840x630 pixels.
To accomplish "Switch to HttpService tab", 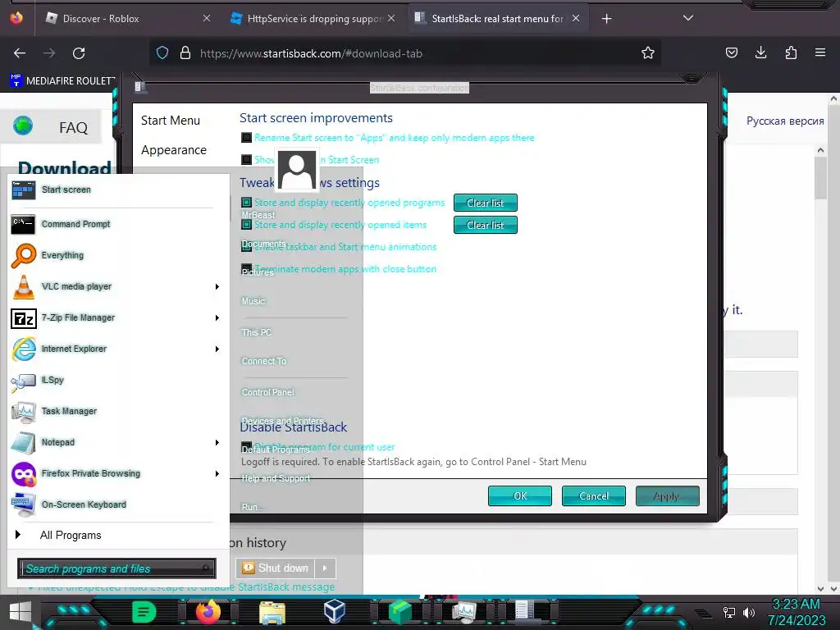I will (x=313, y=18).
